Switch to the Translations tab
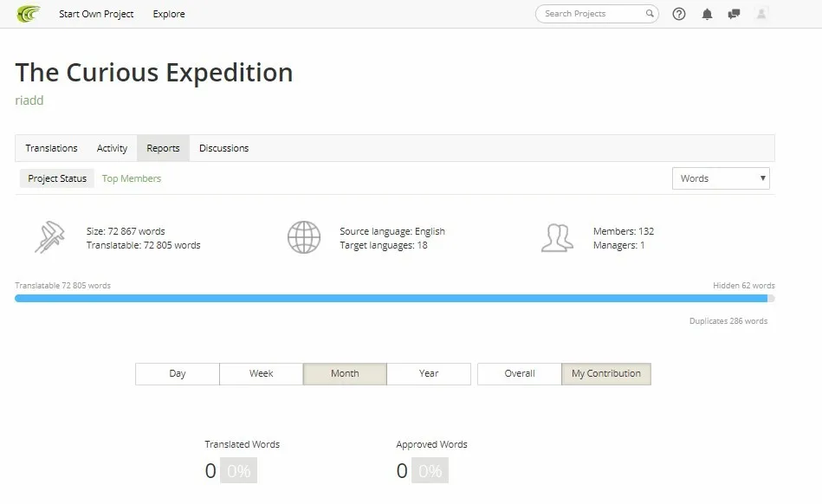The image size is (822, 504). click(51, 148)
